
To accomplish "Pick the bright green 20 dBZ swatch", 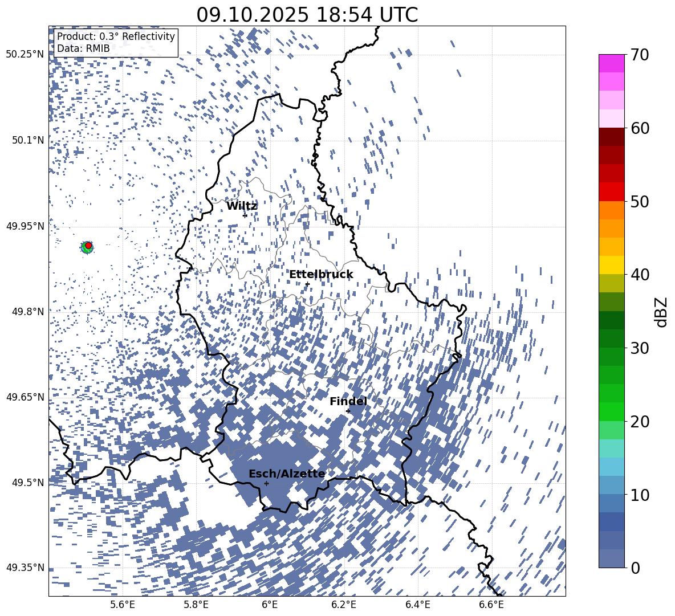I will point(611,411).
